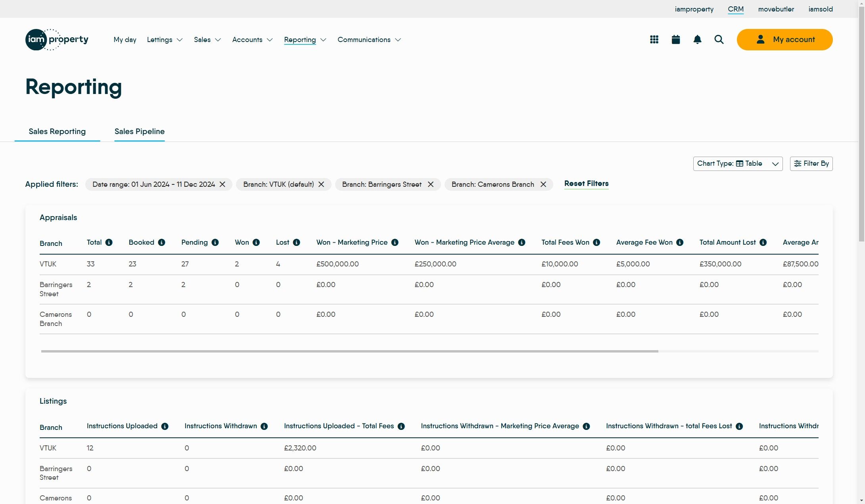Open the apps grid icon
This screenshot has height=504, width=865.
point(654,40)
